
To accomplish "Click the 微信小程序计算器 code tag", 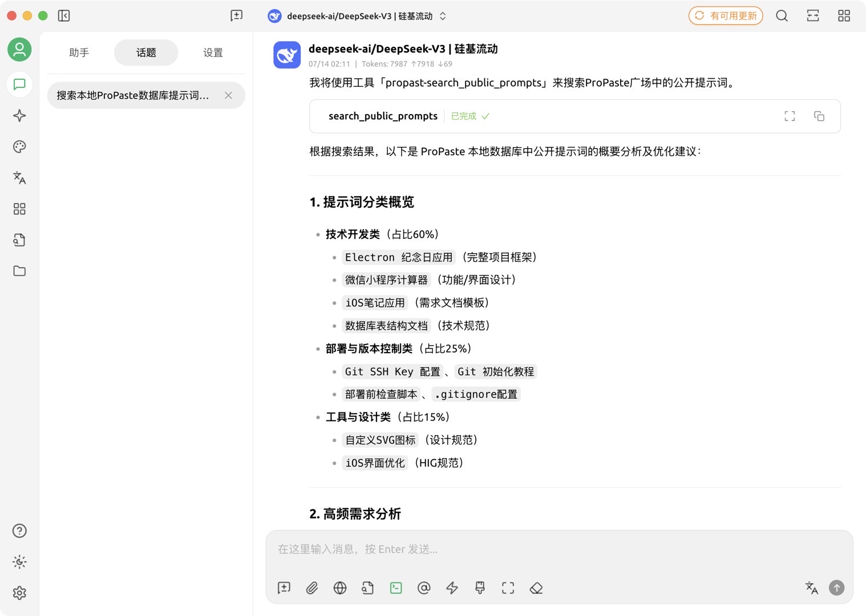I will (x=386, y=280).
